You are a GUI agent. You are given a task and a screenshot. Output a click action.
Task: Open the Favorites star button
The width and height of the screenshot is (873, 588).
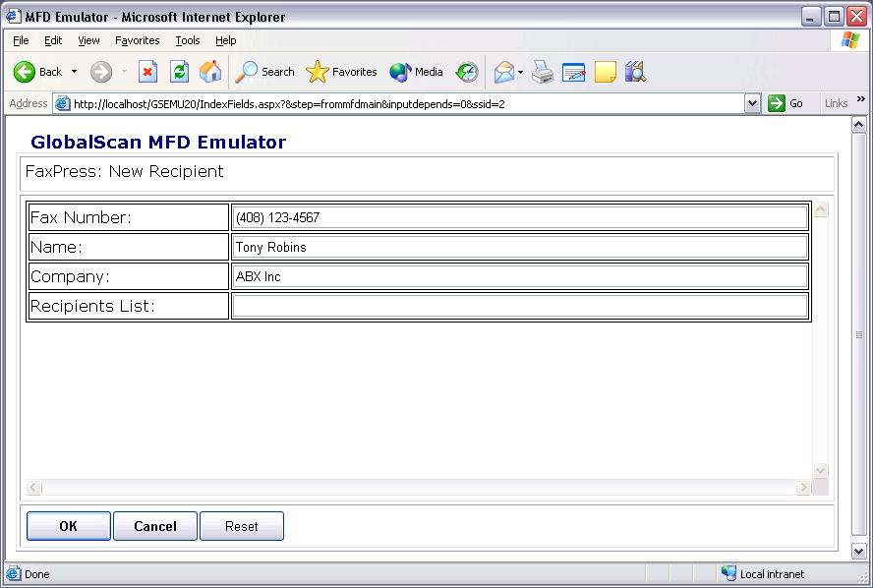click(341, 72)
